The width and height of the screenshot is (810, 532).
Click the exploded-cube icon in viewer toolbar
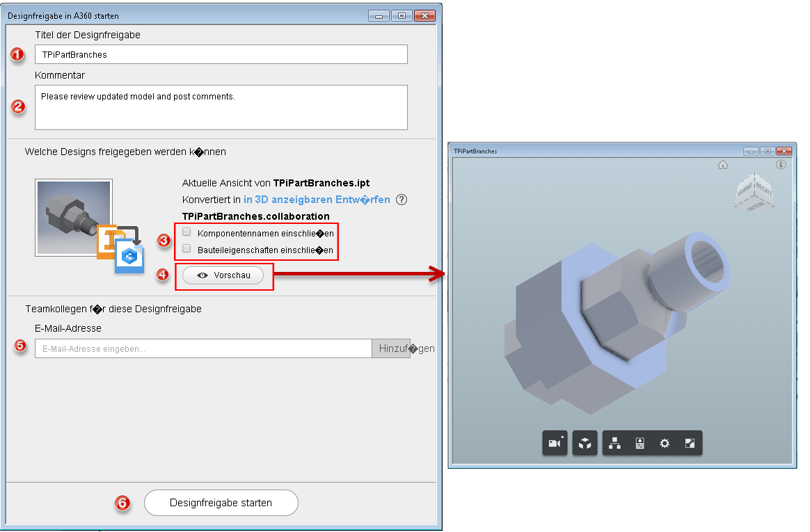(x=585, y=443)
